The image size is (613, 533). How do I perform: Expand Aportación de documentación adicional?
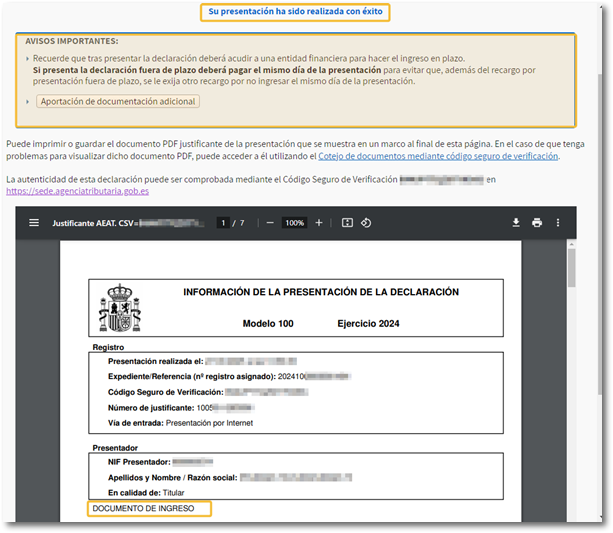tap(118, 102)
